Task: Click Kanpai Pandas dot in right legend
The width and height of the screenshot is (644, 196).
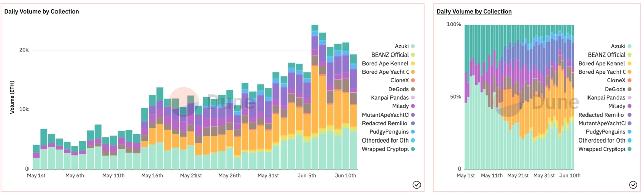Action: point(630,98)
